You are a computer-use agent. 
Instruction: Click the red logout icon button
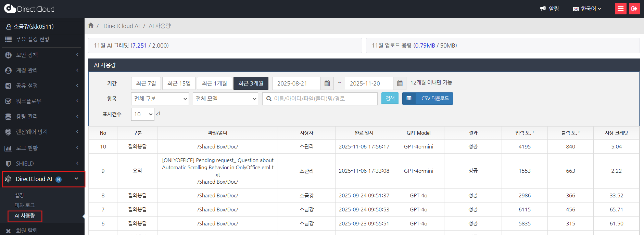point(634,9)
